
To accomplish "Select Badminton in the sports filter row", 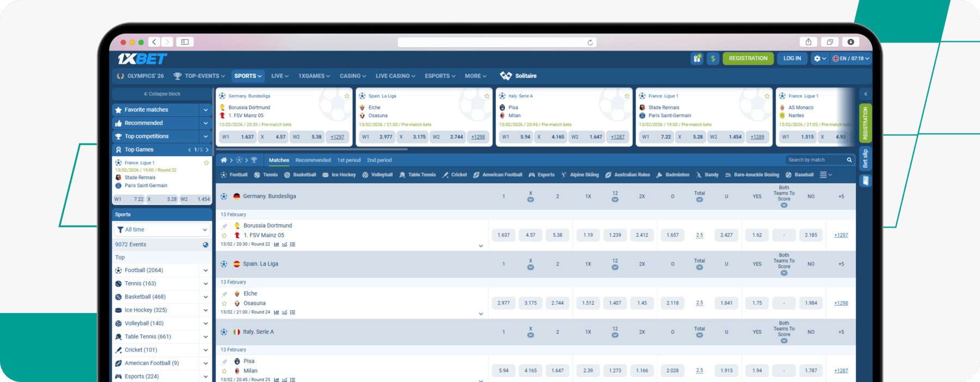I will pos(673,175).
